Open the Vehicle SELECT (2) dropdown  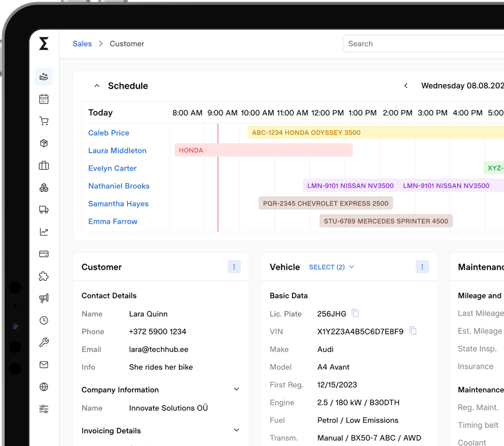(x=331, y=267)
